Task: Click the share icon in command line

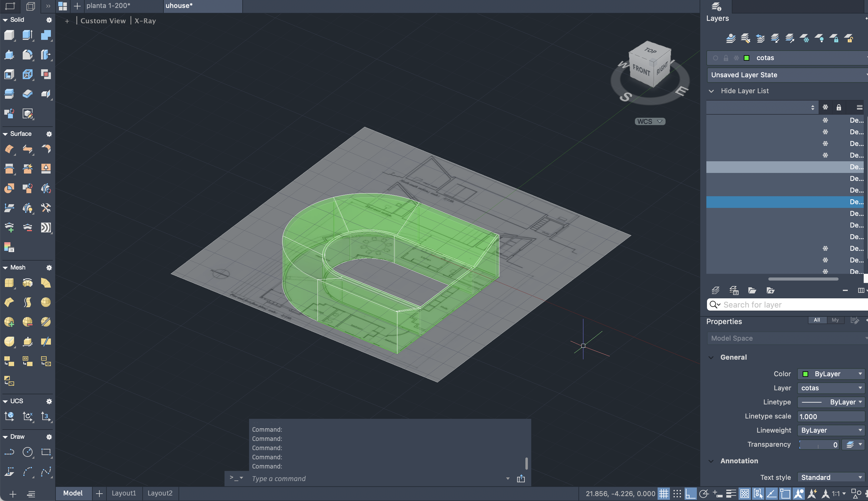Action: tap(521, 479)
